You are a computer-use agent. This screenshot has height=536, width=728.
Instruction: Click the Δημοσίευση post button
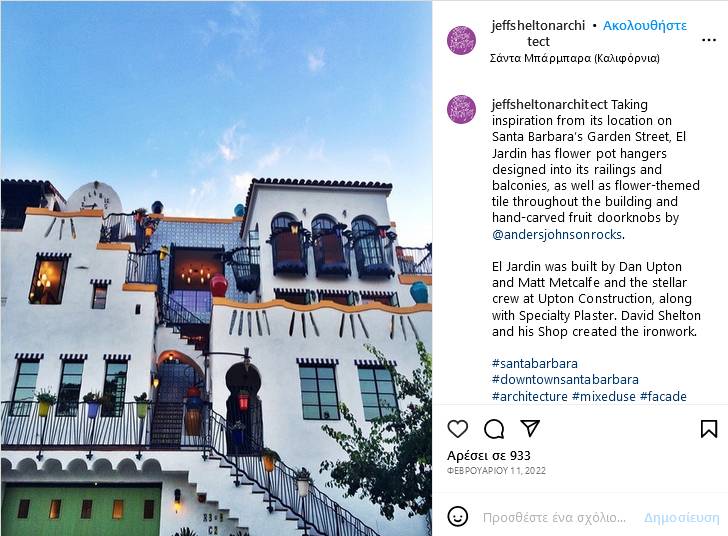(x=682, y=517)
